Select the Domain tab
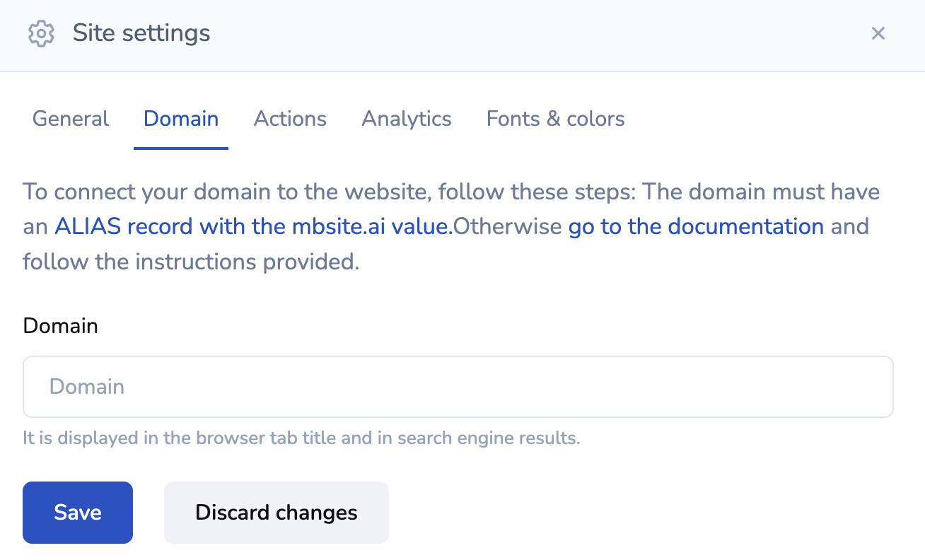 pos(181,119)
